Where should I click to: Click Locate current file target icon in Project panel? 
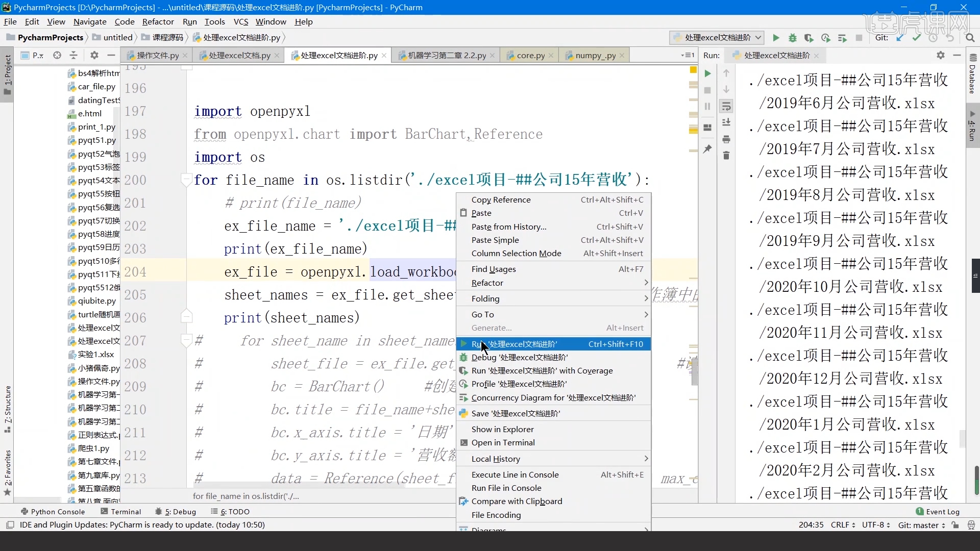coord(57,55)
